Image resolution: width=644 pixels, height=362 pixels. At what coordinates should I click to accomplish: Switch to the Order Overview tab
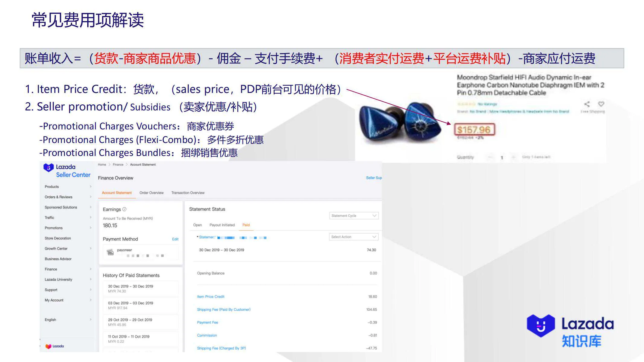tap(151, 193)
